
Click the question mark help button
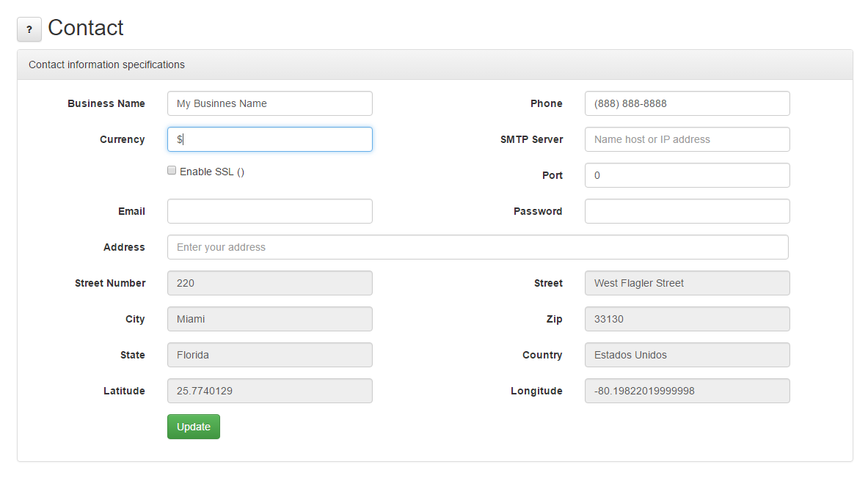[x=29, y=29]
